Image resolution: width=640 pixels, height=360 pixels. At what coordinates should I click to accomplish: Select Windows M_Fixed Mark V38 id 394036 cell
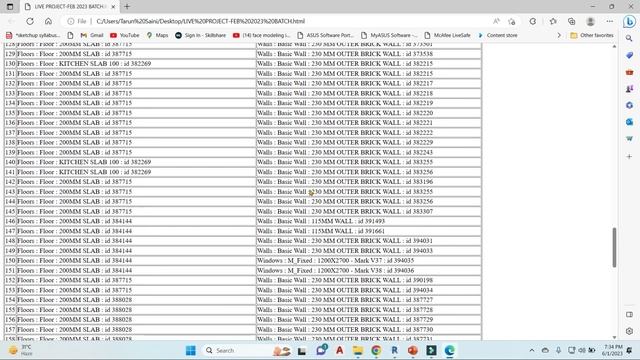click(x=369, y=270)
